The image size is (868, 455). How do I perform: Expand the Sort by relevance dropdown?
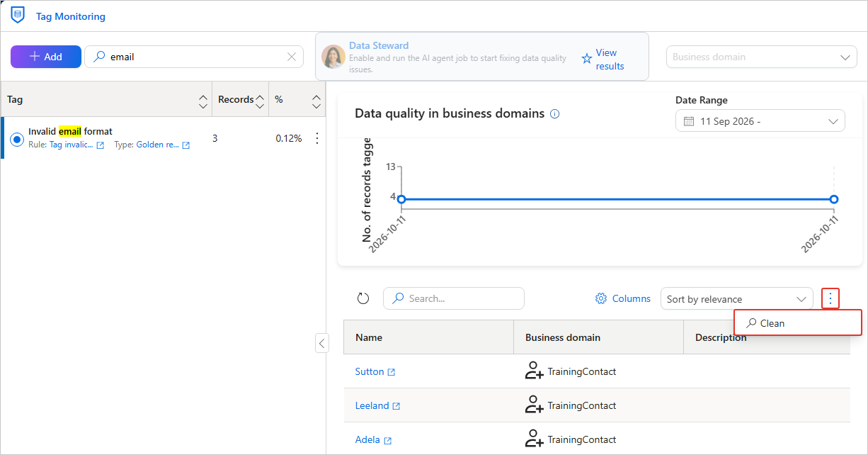click(x=736, y=298)
